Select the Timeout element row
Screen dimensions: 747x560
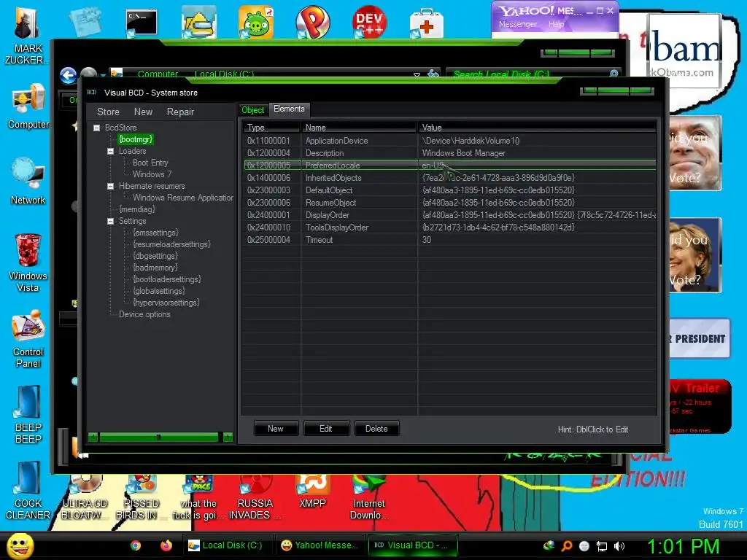(449, 240)
